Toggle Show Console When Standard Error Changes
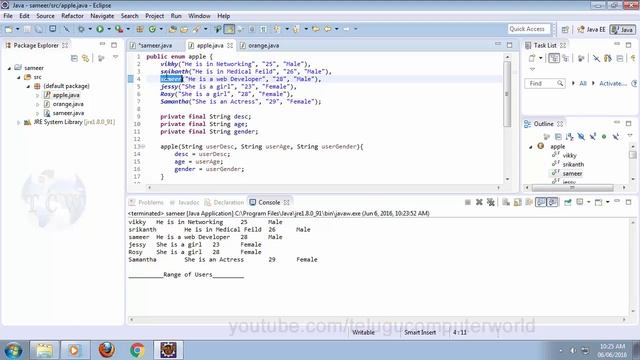The image size is (640, 360). 553,202
